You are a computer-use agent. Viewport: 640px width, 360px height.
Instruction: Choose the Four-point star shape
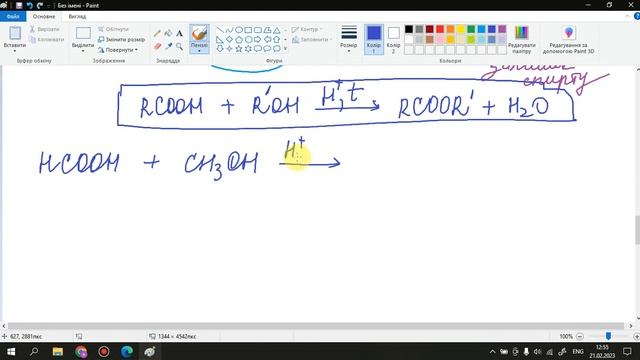229,49
